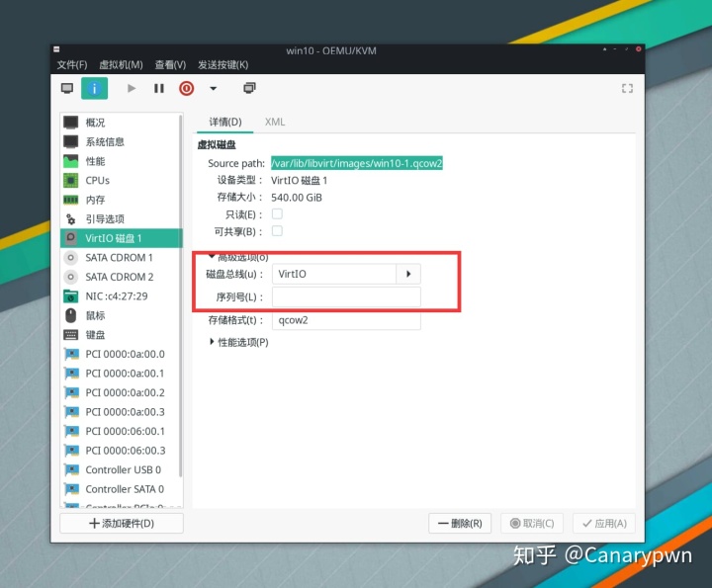The image size is (712, 588).
Task: Select 系统信息 in hardware list
Action: tap(122, 141)
